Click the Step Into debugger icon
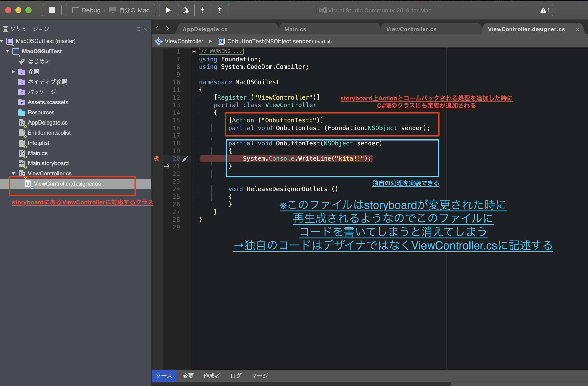 pos(202,10)
